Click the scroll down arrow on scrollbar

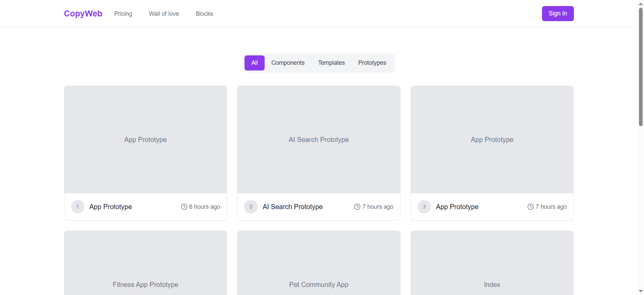[x=641, y=291]
